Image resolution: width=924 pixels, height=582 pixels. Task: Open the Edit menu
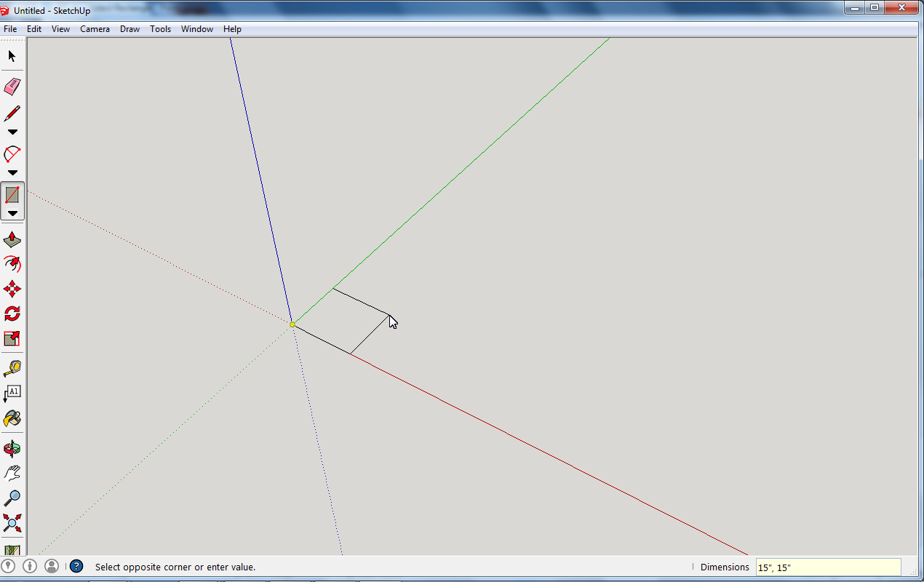click(x=34, y=29)
